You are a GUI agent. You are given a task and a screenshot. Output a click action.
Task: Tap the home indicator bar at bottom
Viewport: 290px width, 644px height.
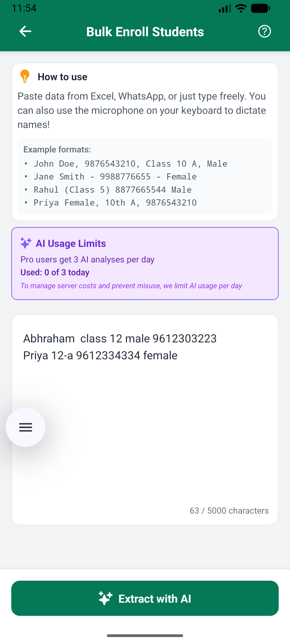(145, 635)
